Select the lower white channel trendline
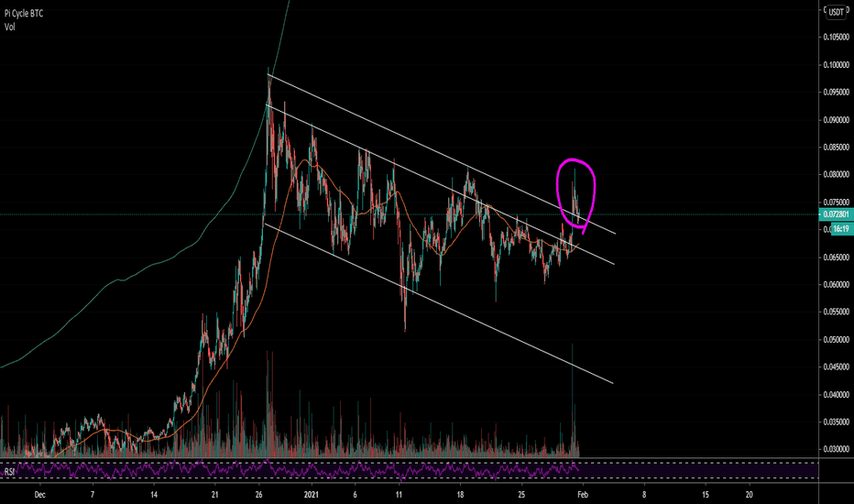Screen dimensions: 854x504 click(x=438, y=303)
